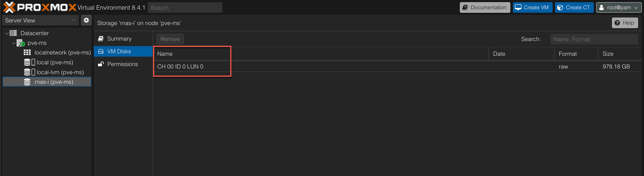Select the localnetwork grid icon
644x176 pixels.
(27, 52)
